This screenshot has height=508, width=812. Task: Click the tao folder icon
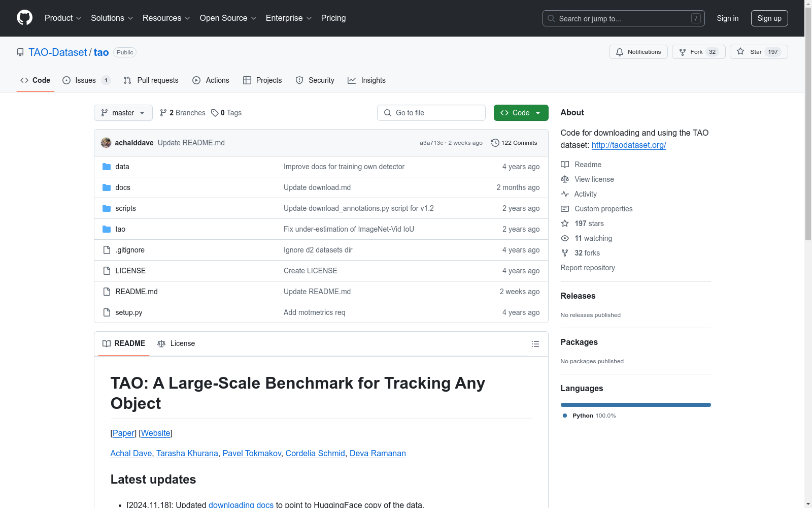(107, 229)
